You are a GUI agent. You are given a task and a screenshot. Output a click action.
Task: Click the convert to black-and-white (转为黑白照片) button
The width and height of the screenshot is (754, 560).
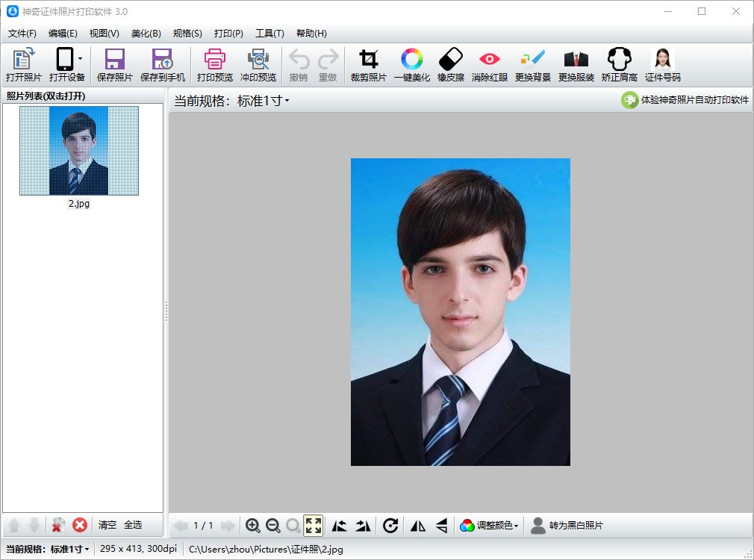pyautogui.click(x=567, y=526)
